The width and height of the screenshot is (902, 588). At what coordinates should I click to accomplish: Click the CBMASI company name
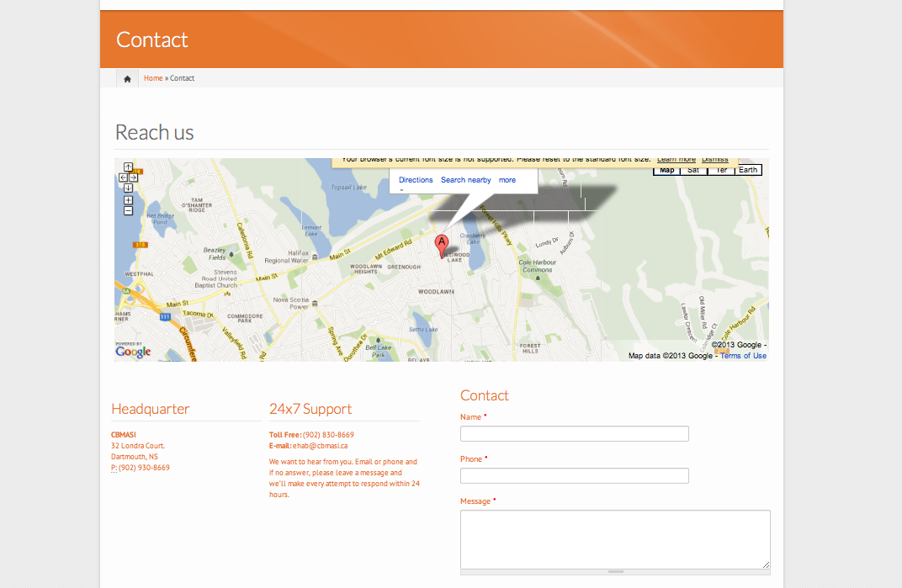[124, 435]
